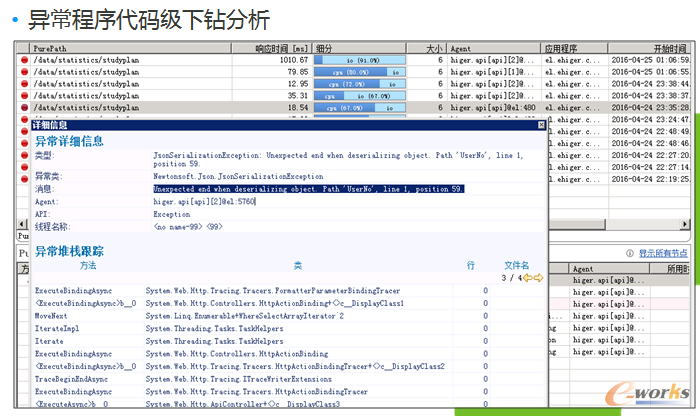Image resolution: width=700 pixels, height=416 pixels.
Task: Click red error icon of 79.85 ms row
Action: [25, 72]
